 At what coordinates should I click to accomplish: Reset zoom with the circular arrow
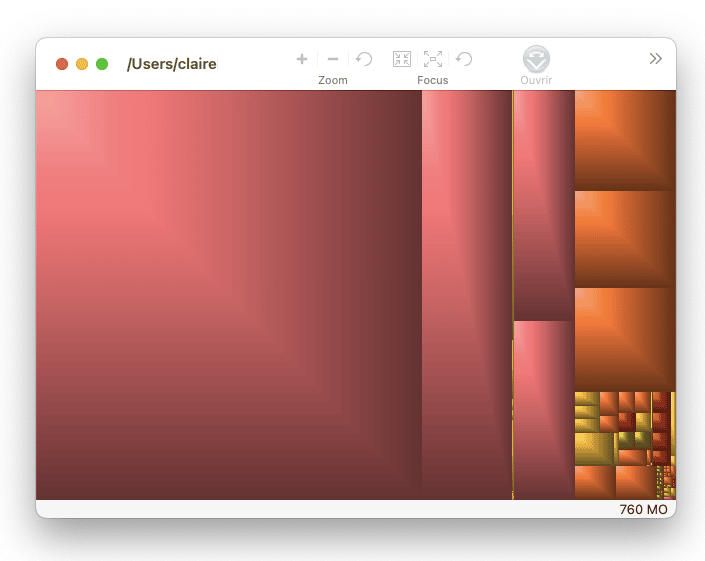coord(365,59)
